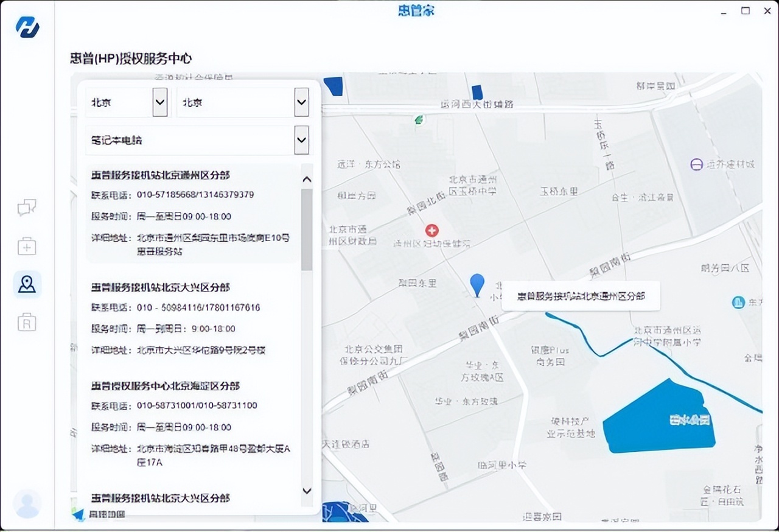Image resolution: width=779 pixels, height=532 pixels.
Task: Click map label 玉桥东里
Action: coord(558,191)
